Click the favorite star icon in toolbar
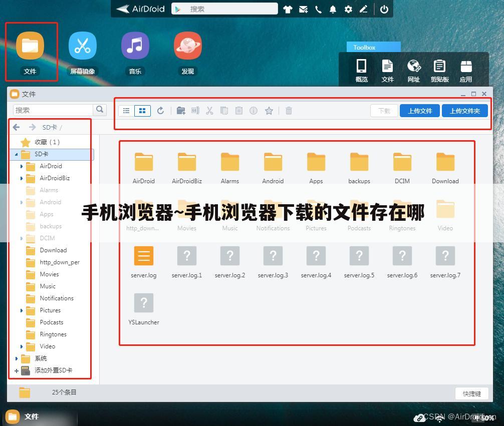504x426 pixels. [x=269, y=111]
